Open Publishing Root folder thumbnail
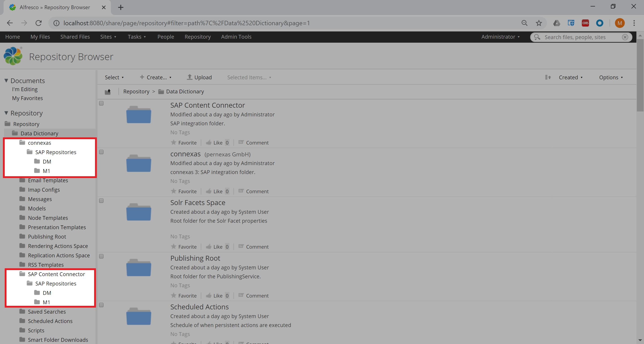 pyautogui.click(x=138, y=268)
